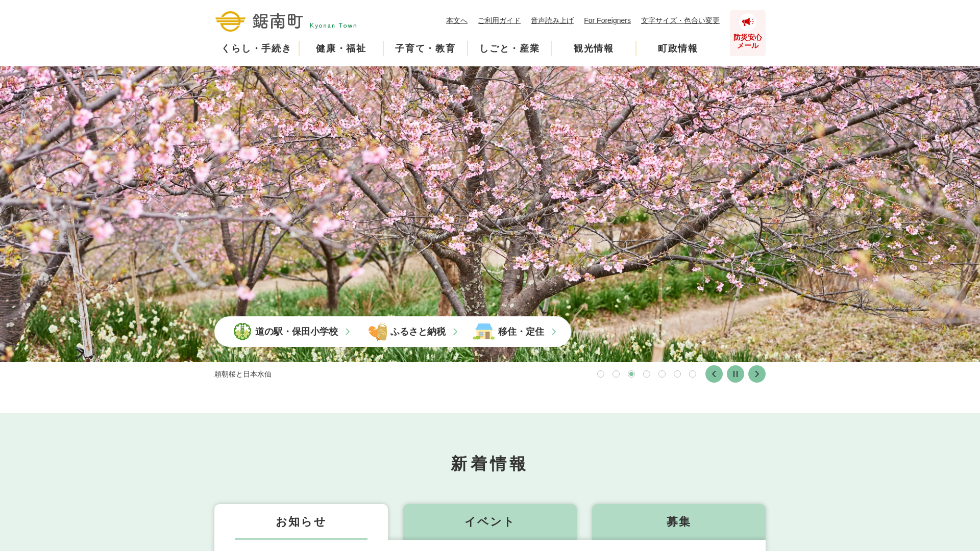Open 文字サイズ・色合い変更 settings
The width and height of the screenshot is (980, 551).
pyautogui.click(x=680, y=20)
